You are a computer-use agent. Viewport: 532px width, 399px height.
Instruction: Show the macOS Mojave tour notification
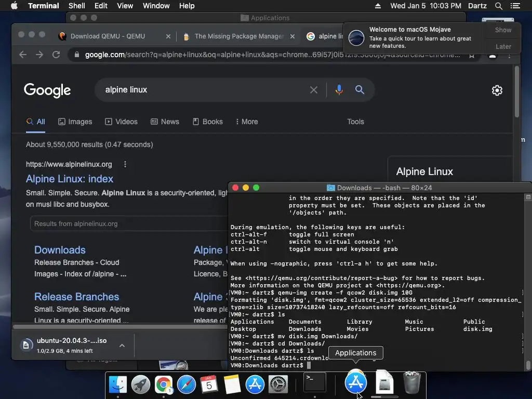tap(503, 30)
